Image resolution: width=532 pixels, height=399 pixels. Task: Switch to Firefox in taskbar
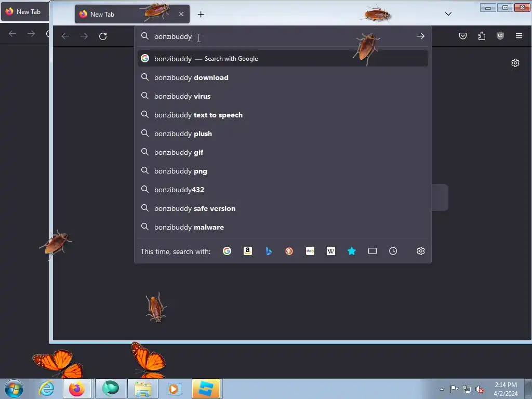click(x=77, y=389)
